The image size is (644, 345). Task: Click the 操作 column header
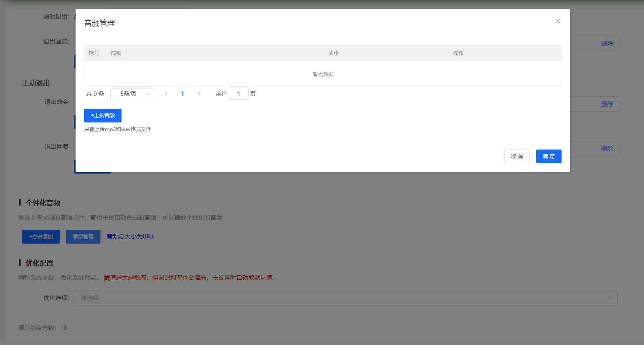pyautogui.click(x=458, y=53)
